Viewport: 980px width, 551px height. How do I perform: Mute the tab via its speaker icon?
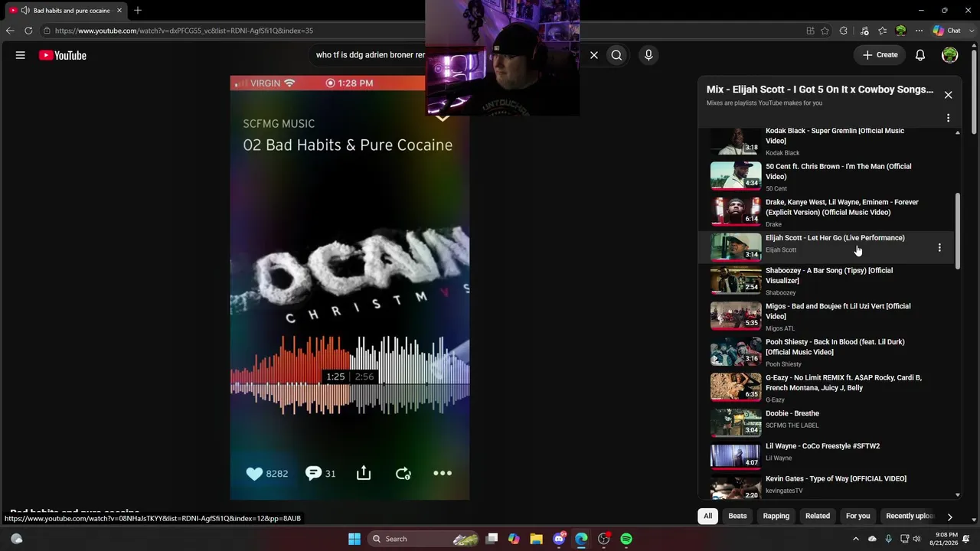[x=25, y=11]
